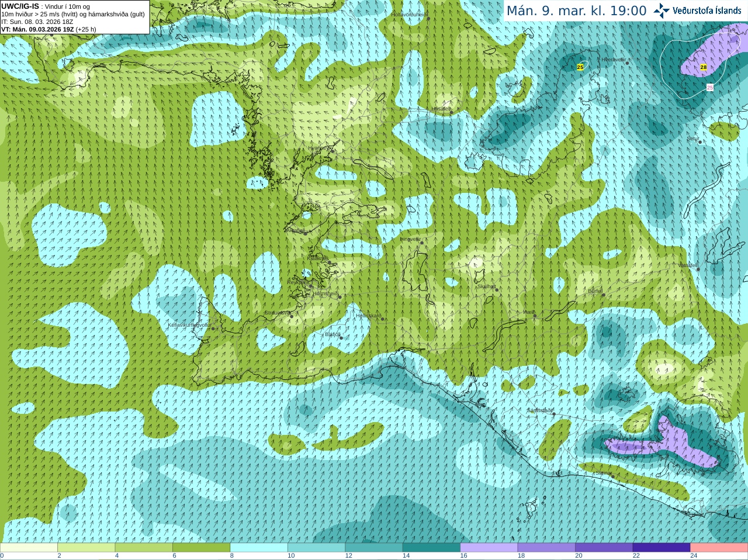Click the Holtavörðuheiði station marker
The width and height of the screenshot is (748, 560).
pyautogui.click(x=428, y=19)
